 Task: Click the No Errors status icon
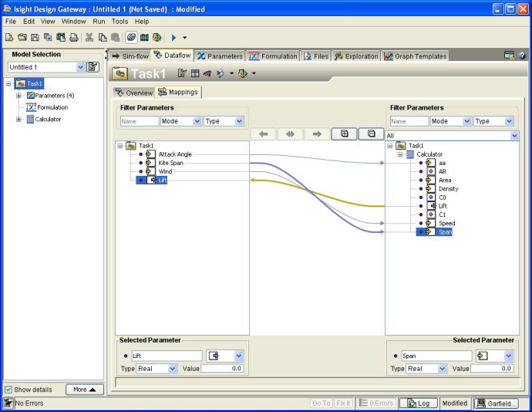click(8, 404)
